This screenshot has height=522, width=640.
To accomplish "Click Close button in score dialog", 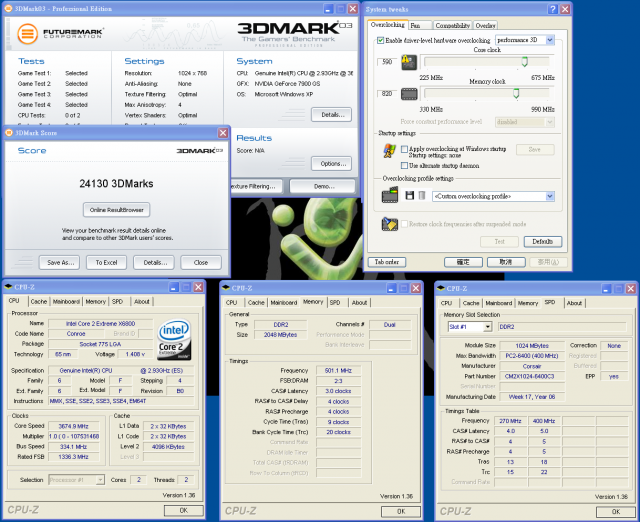I will point(201,262).
